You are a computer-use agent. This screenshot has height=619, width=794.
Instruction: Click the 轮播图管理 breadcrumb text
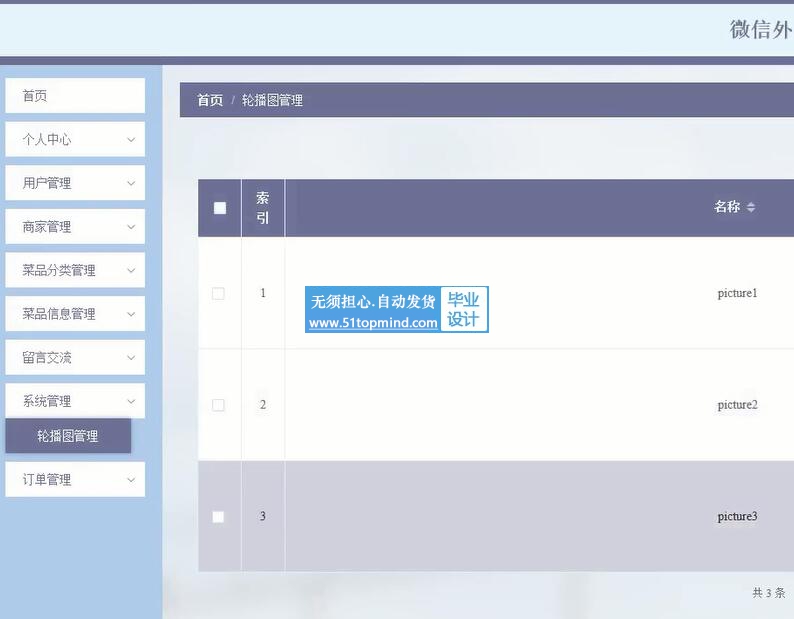click(272, 100)
